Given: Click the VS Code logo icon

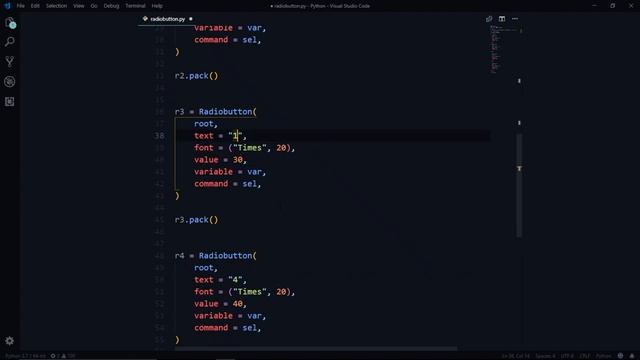Looking at the screenshot, I should pos(7,6).
